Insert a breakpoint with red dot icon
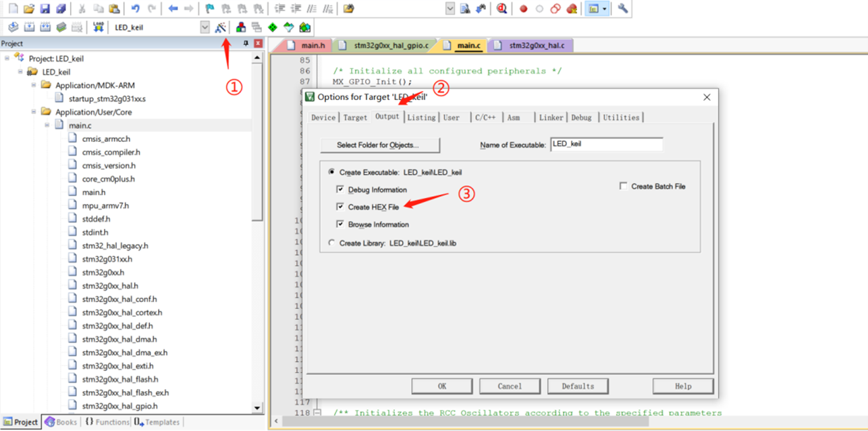This screenshot has width=868, height=431. coord(523,9)
